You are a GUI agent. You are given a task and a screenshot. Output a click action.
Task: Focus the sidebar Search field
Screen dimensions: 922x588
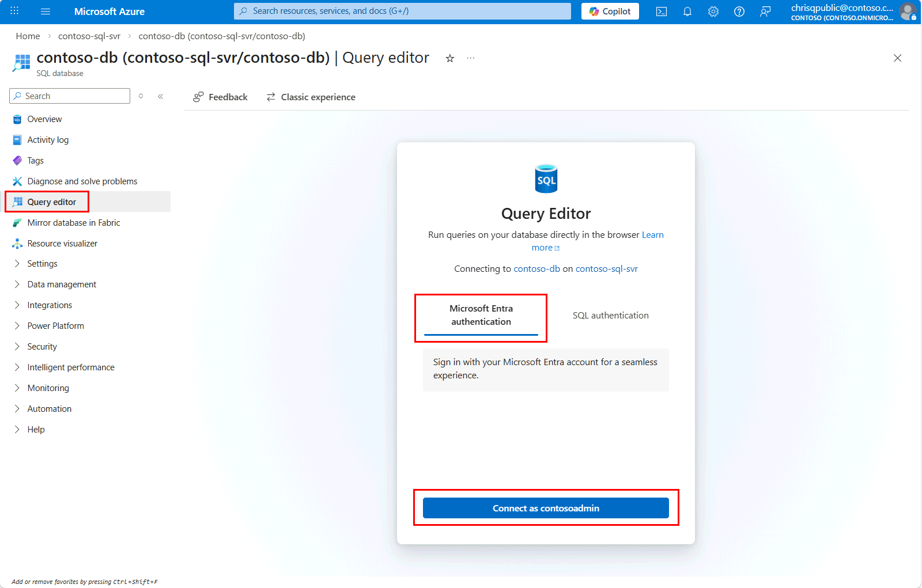pyautogui.click(x=70, y=96)
